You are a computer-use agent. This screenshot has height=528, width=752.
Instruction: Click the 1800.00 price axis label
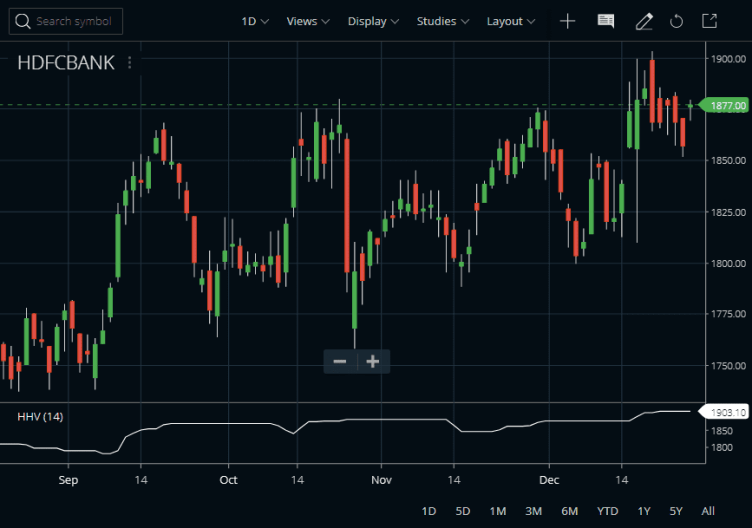(x=728, y=263)
